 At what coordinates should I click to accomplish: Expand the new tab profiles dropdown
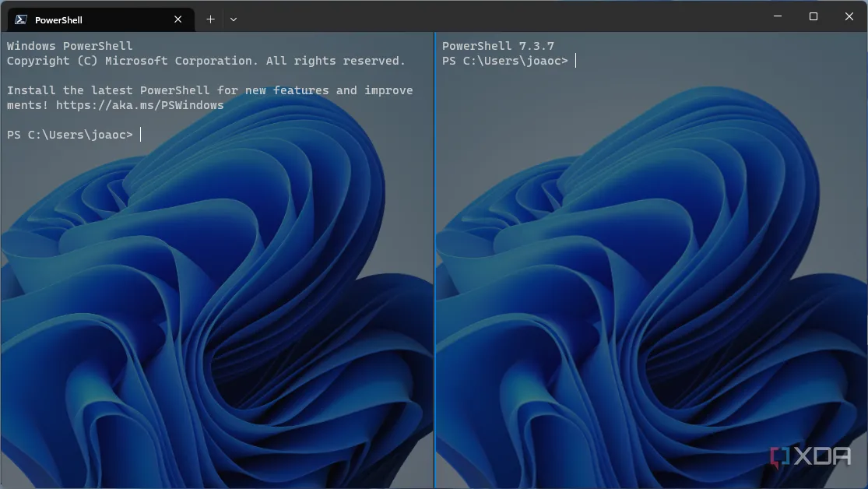[234, 19]
